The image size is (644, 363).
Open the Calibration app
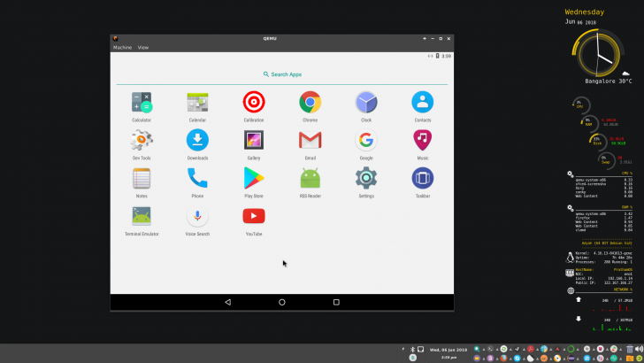(254, 102)
